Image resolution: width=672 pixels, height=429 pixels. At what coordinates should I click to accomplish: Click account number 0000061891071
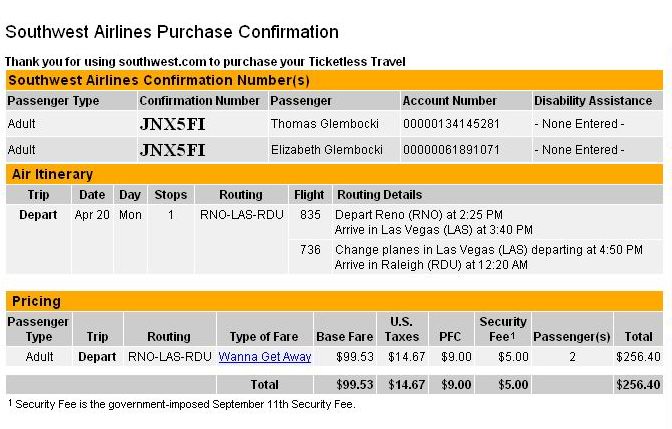pos(451,150)
